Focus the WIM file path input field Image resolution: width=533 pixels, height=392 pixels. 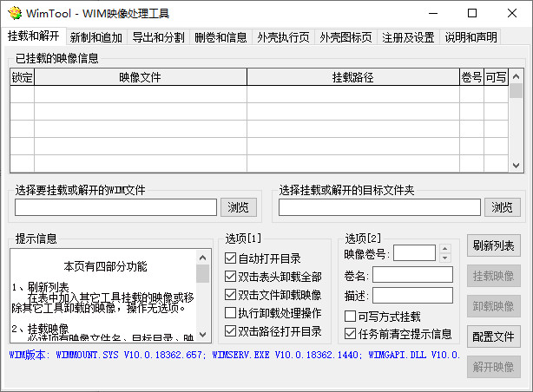tap(115, 207)
